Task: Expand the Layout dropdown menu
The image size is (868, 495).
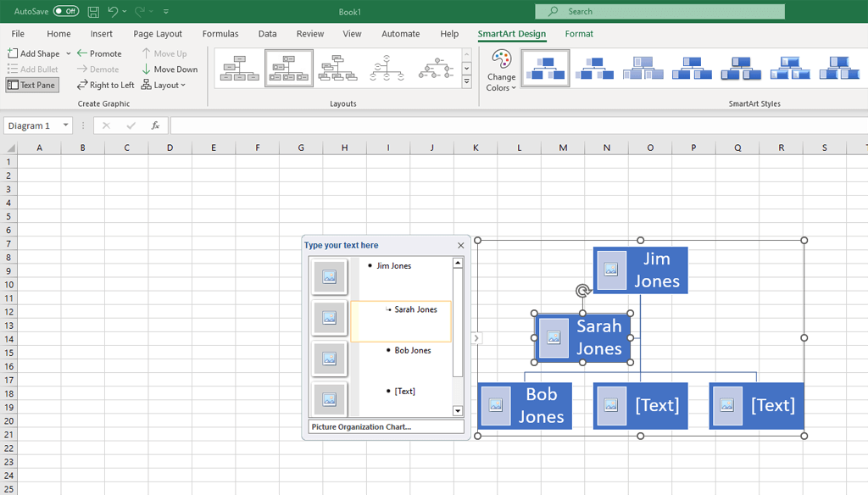Action: [164, 85]
